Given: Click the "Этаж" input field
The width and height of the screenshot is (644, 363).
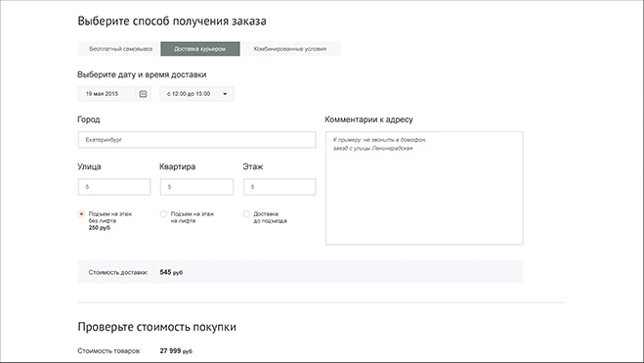Looking at the screenshot, I should coord(279,187).
